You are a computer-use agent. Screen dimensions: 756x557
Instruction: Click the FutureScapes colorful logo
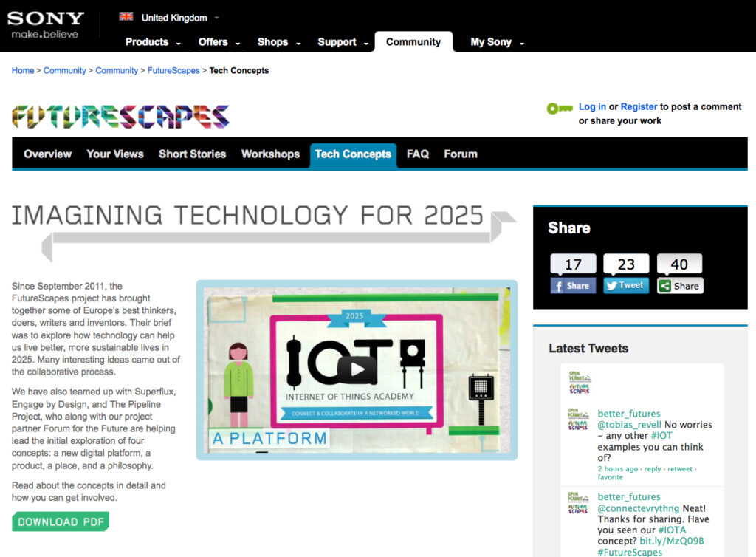click(120, 117)
